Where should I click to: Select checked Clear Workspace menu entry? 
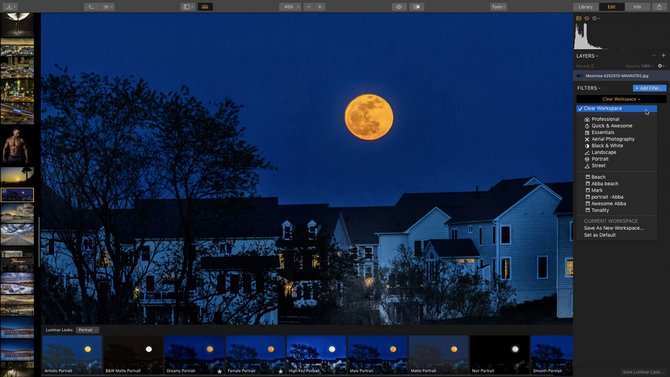(x=617, y=109)
